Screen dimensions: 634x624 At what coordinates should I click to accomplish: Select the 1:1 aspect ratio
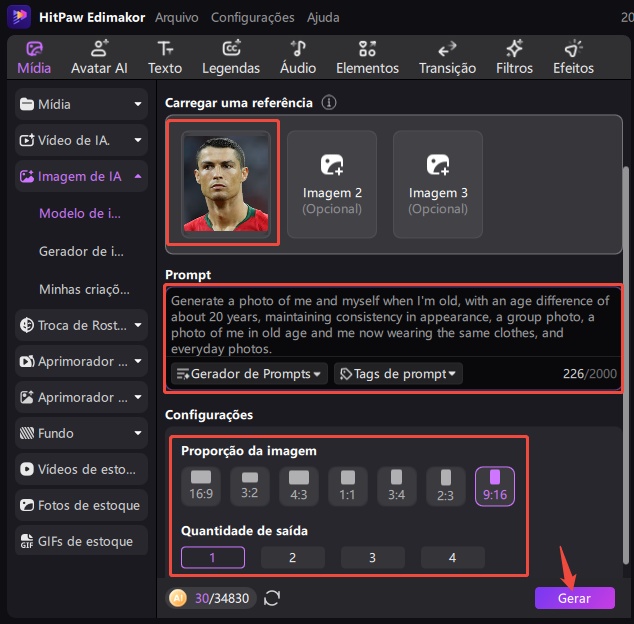[348, 486]
